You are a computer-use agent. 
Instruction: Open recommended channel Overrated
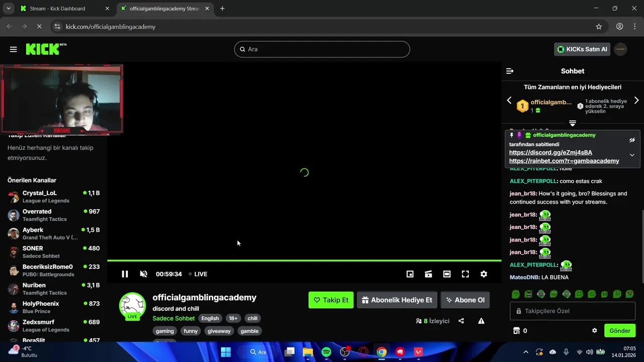(x=53, y=215)
